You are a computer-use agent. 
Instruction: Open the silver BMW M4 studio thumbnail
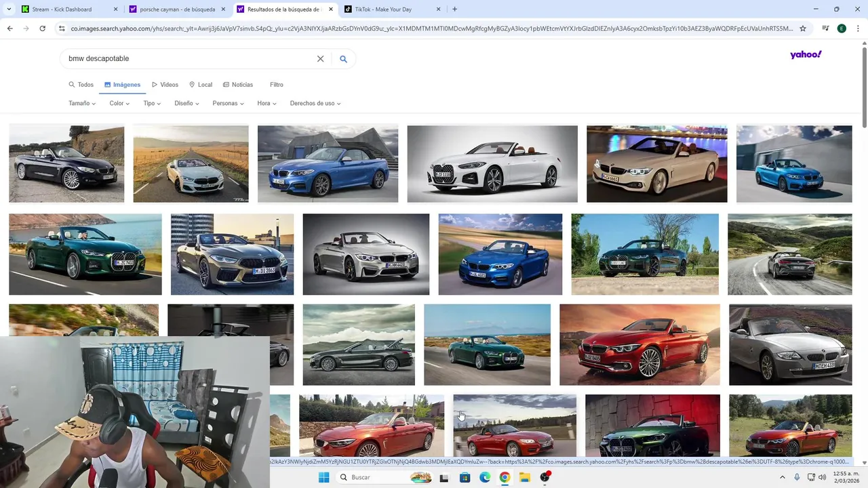pyautogui.click(x=366, y=254)
